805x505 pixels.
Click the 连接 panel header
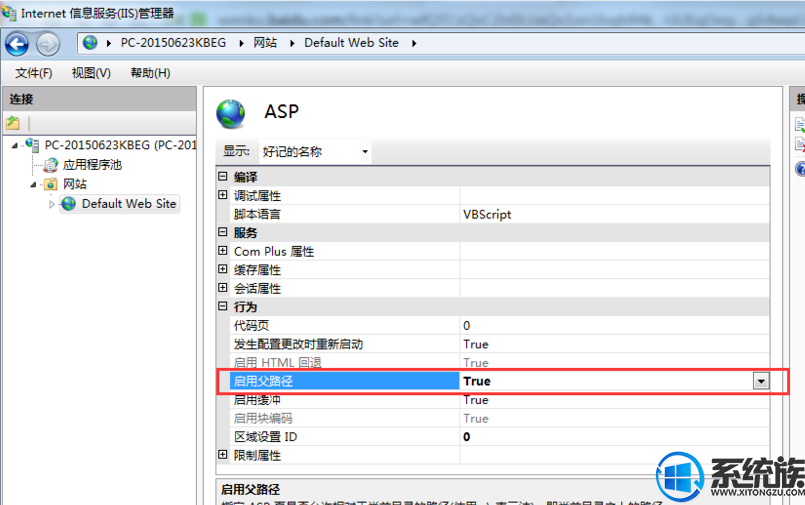[x=100, y=99]
